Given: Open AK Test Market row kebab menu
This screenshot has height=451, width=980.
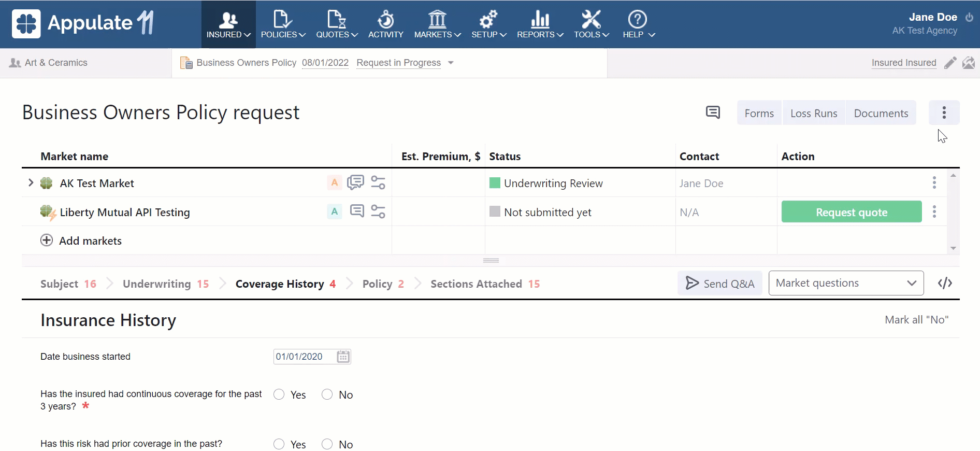Looking at the screenshot, I should pyautogui.click(x=934, y=182).
